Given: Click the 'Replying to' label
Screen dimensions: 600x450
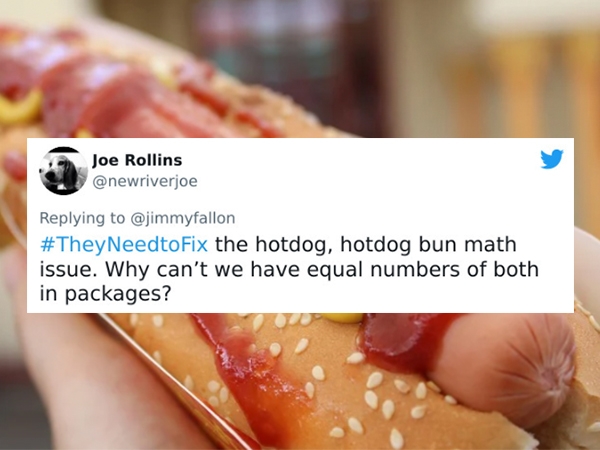Looking at the screenshot, I should tap(82, 218).
